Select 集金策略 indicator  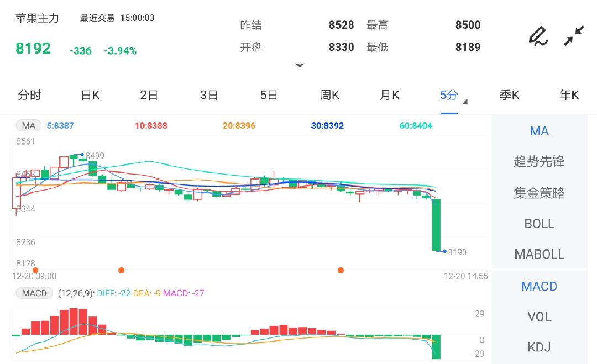tap(539, 193)
